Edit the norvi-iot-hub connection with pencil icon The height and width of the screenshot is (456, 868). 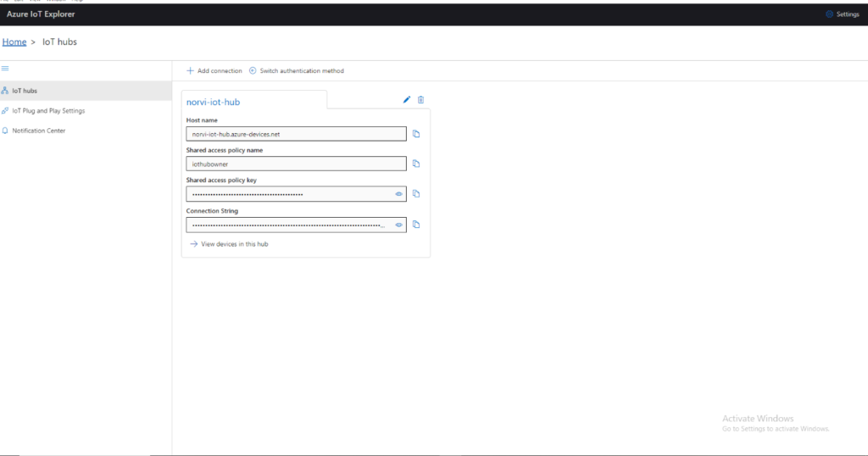(x=406, y=100)
